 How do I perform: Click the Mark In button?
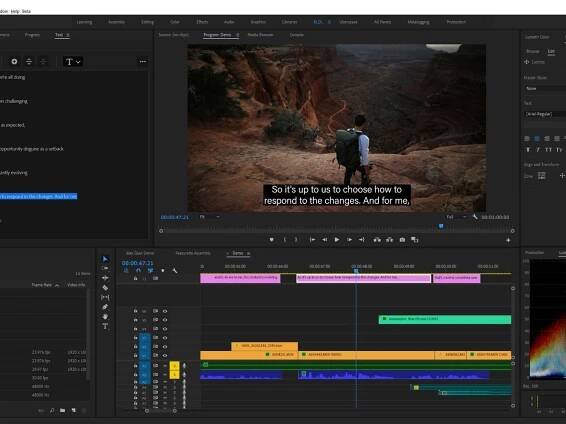coord(284,240)
